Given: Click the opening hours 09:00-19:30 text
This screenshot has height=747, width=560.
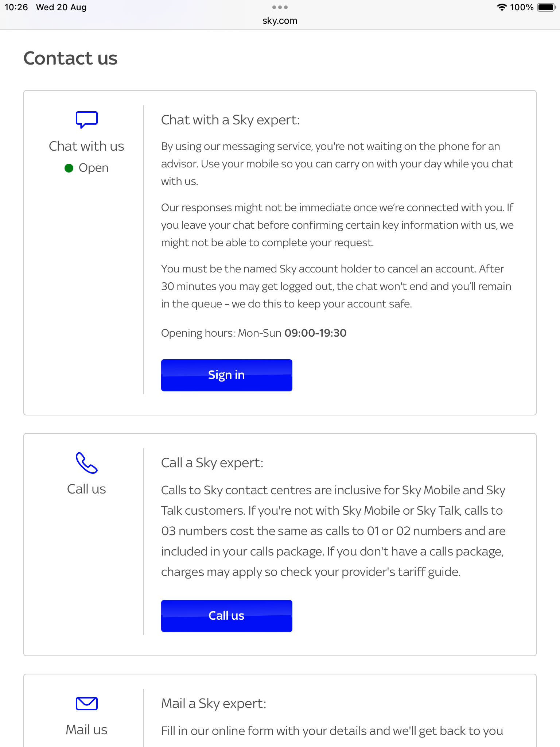Looking at the screenshot, I should click(315, 333).
